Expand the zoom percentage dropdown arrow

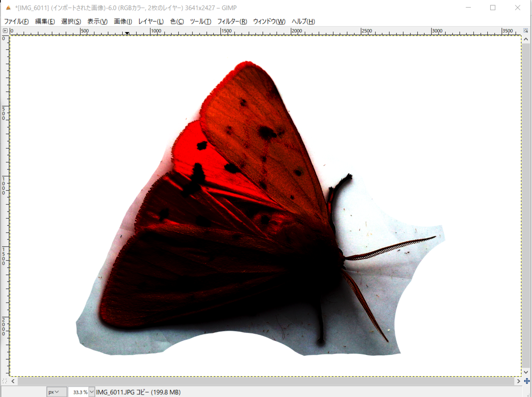click(92, 392)
